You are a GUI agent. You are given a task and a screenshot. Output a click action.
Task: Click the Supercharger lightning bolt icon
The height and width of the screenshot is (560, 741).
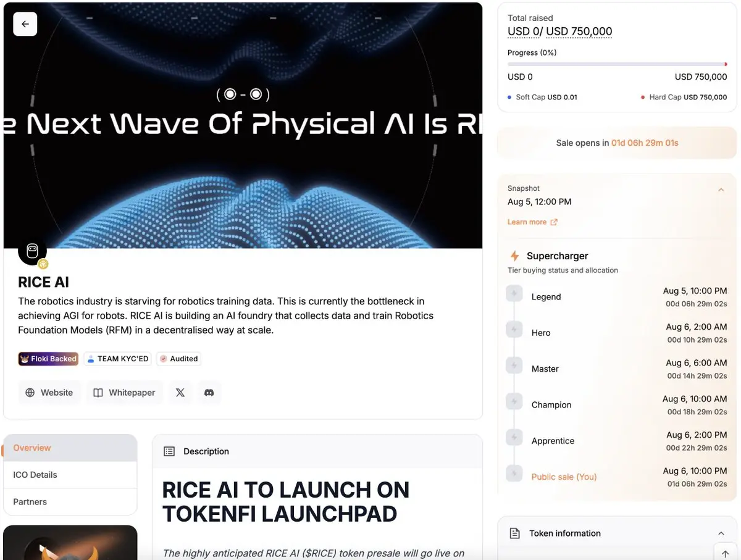pos(514,256)
